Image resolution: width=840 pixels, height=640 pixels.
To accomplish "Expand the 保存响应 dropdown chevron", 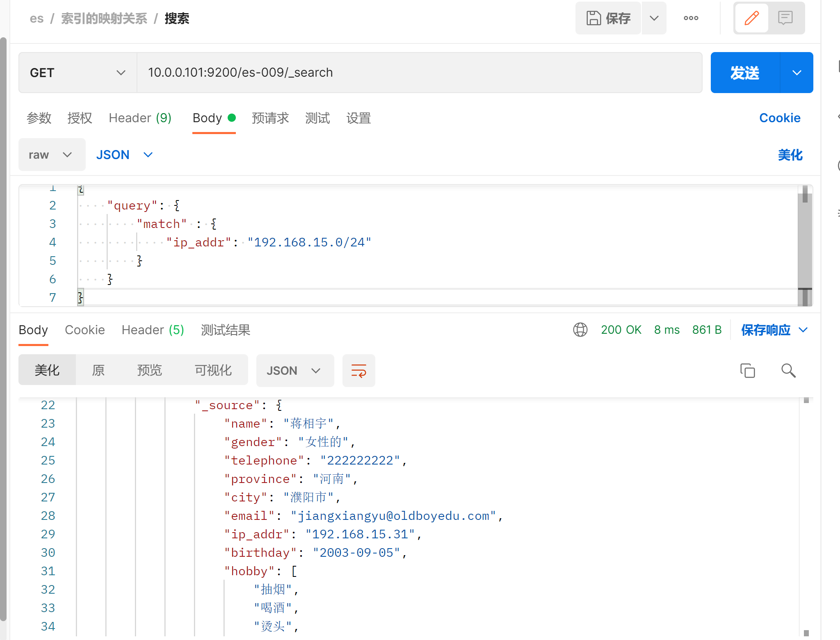I will pos(803,330).
